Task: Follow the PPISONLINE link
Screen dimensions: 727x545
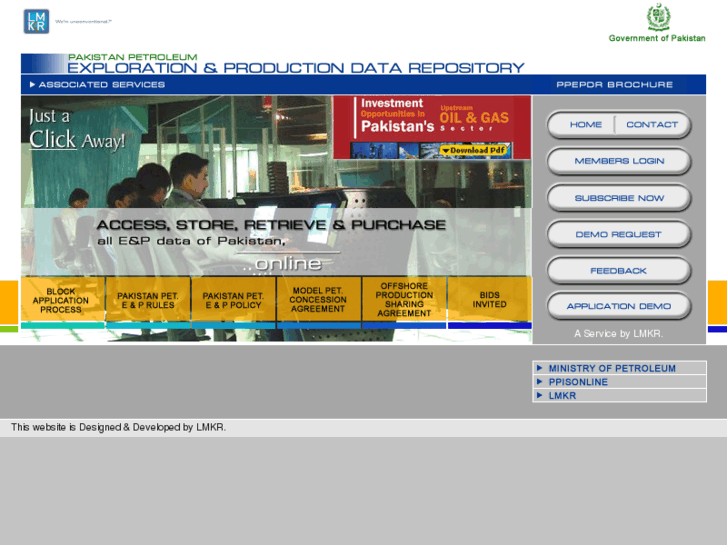Action: (x=578, y=382)
